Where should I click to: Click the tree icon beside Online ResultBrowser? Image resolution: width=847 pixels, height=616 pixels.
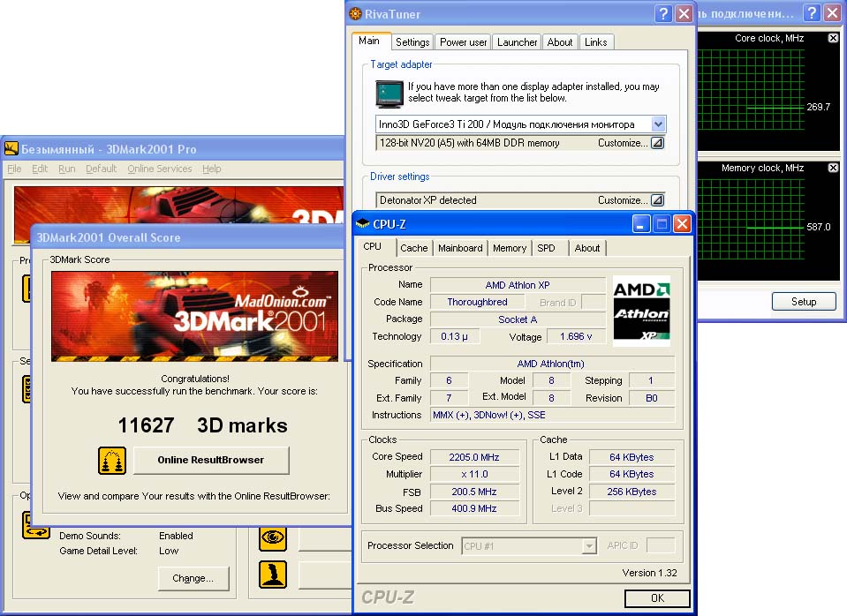(112, 461)
